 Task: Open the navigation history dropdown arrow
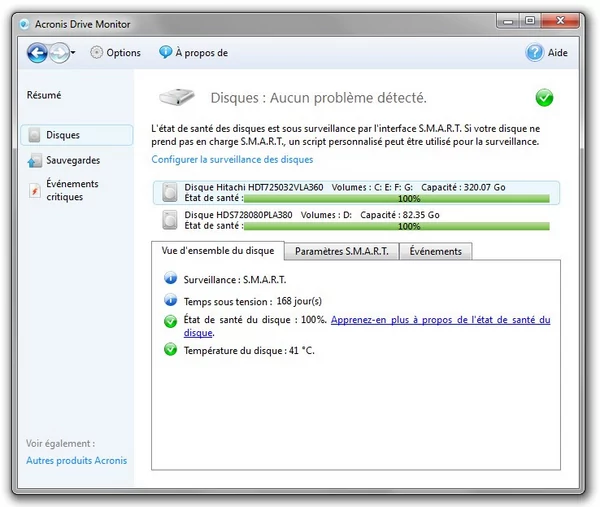coord(73,52)
